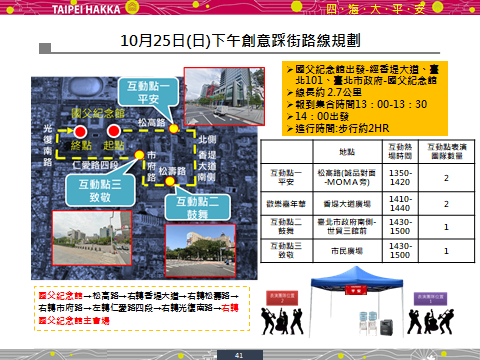Image resolution: width=480 pixels, height=360 pixels.
Task: Click the red 國父紀念館主會場 ending text
Action: (74, 321)
